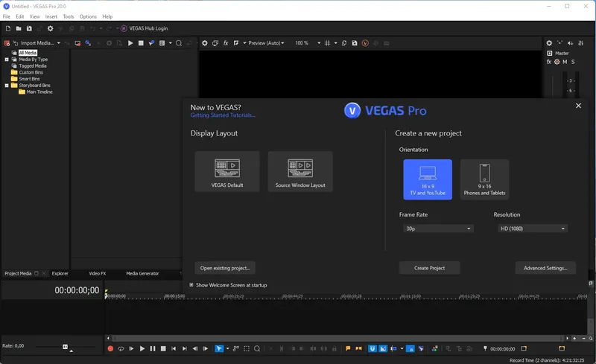596x364 pixels.
Task: Save project with the disk icon
Action: 29,28
